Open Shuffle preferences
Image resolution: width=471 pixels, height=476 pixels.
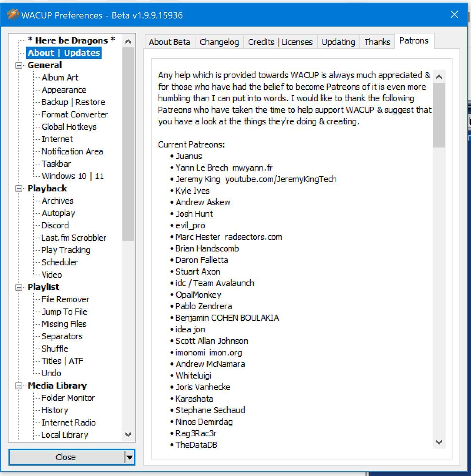(x=55, y=349)
